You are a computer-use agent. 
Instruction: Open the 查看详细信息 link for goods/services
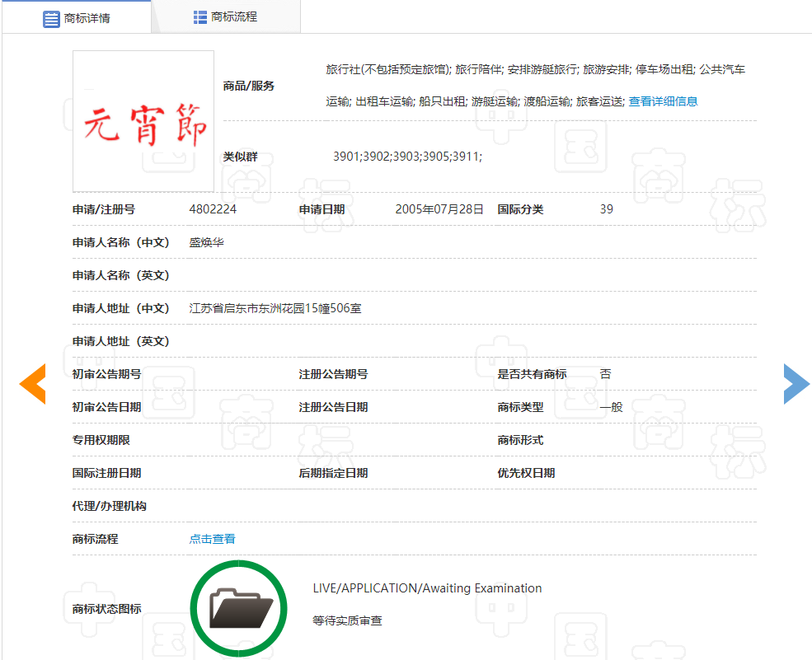pos(663,102)
